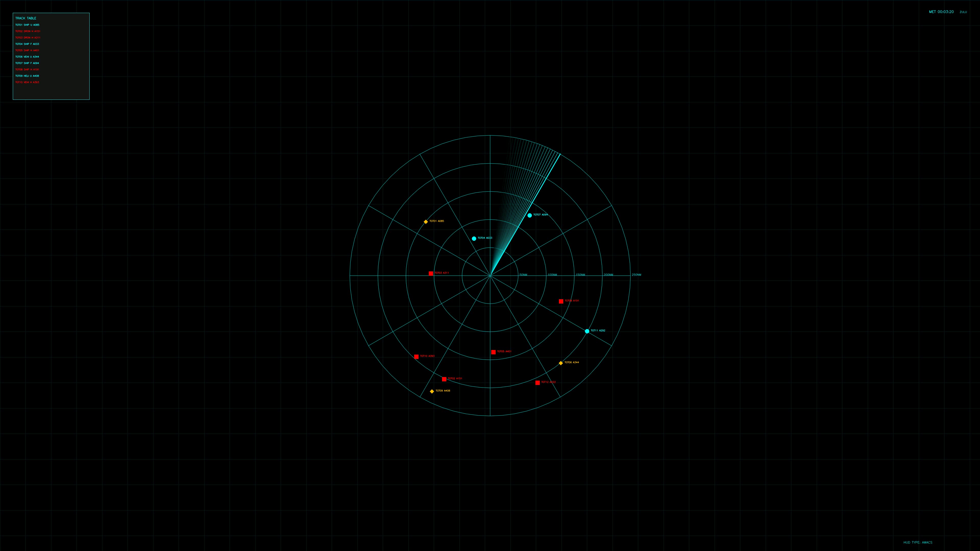Open the ZULU time mode selector
Image resolution: width=980 pixels, height=551 pixels.
[x=963, y=12]
